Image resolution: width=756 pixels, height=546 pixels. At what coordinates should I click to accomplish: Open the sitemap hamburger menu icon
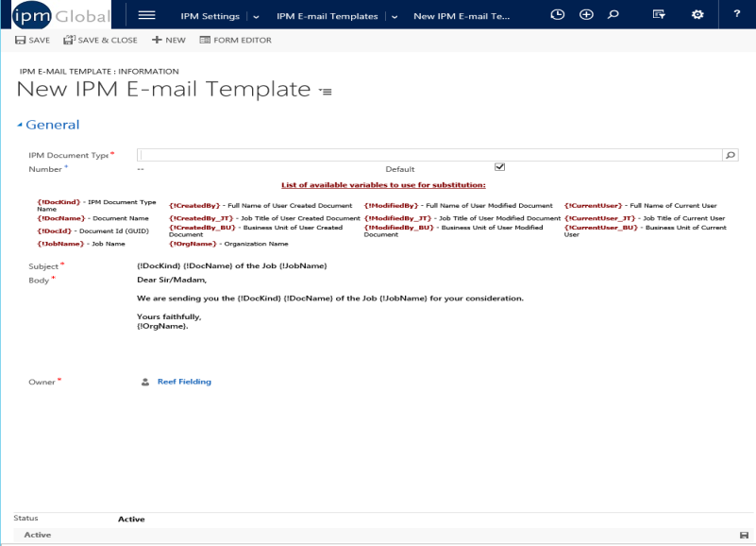[147, 14]
